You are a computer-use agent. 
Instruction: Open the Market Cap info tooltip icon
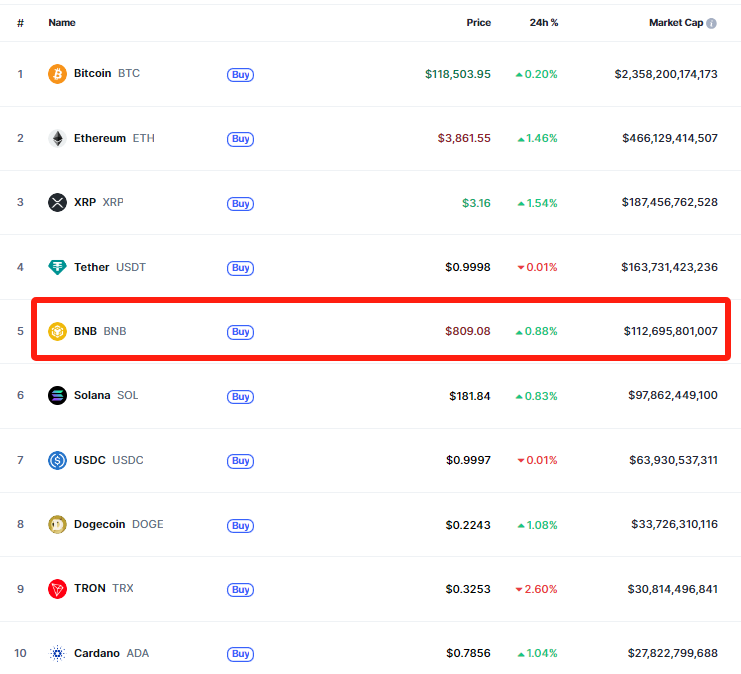[711, 23]
